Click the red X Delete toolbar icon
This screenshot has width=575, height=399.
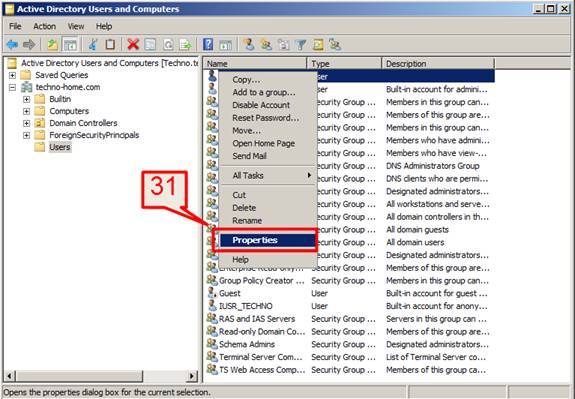click(133, 45)
